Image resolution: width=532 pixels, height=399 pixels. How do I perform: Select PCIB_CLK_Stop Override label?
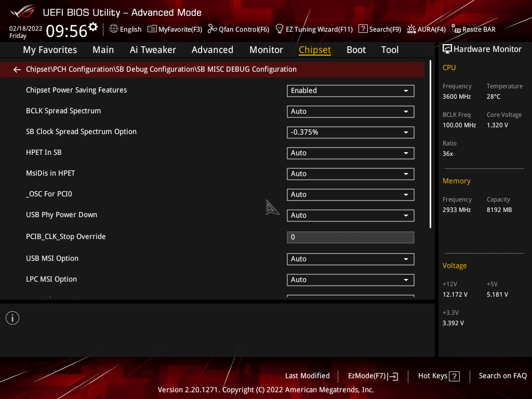[x=66, y=236]
